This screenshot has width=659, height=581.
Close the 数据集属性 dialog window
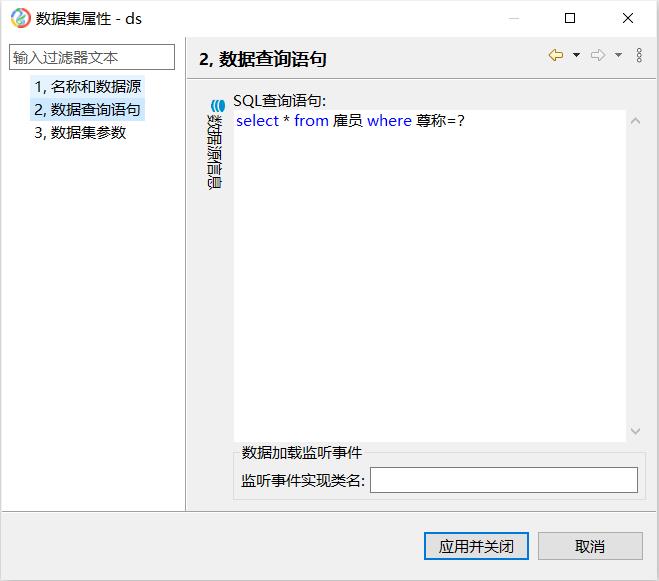[x=628, y=18]
